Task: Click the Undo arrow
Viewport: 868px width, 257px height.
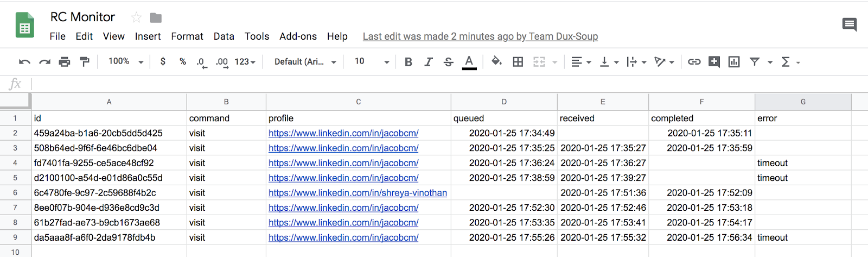Action: coord(24,62)
